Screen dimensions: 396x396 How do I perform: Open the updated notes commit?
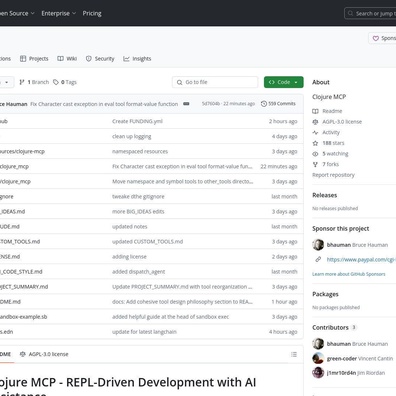pos(130,226)
